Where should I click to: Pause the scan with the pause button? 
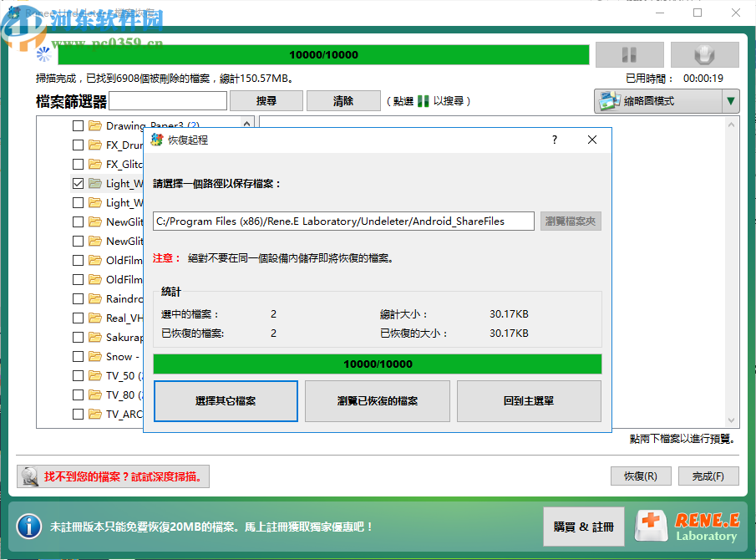(629, 54)
